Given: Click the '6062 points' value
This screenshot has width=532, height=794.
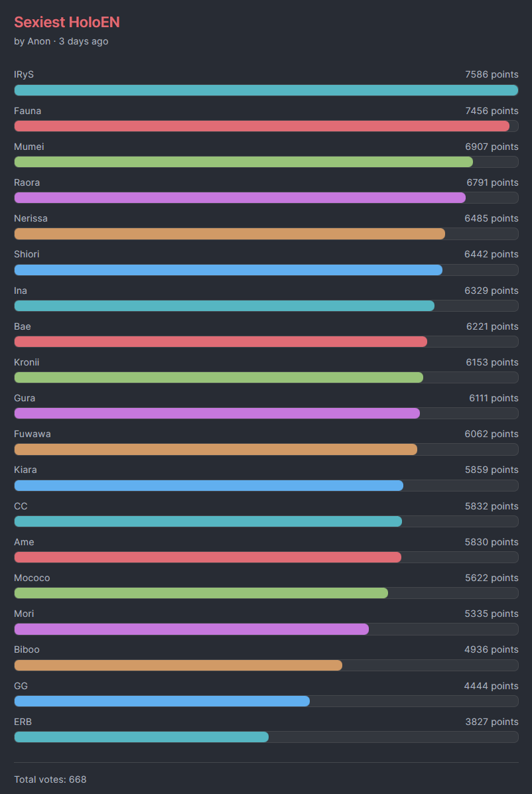Looking at the screenshot, I should 492,434.
